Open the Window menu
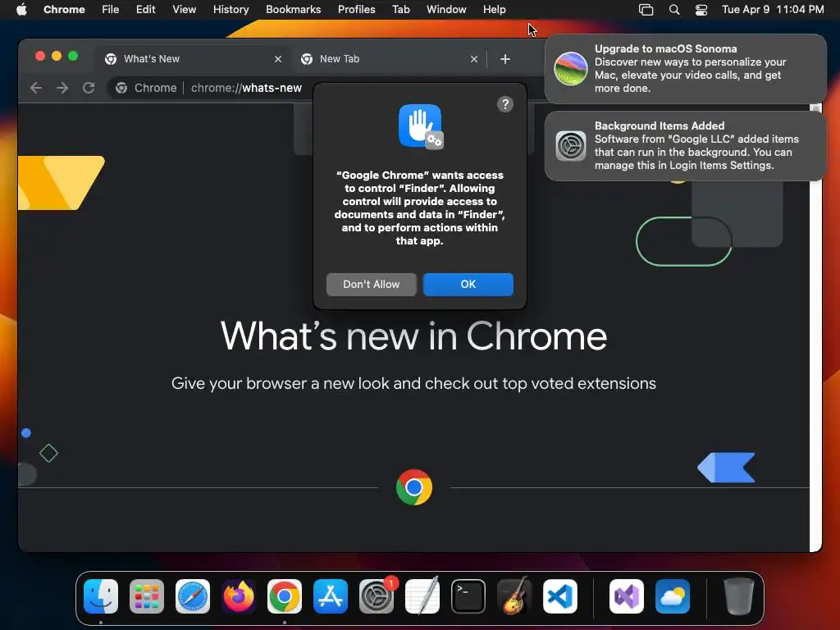Image resolution: width=840 pixels, height=630 pixels. coord(446,9)
